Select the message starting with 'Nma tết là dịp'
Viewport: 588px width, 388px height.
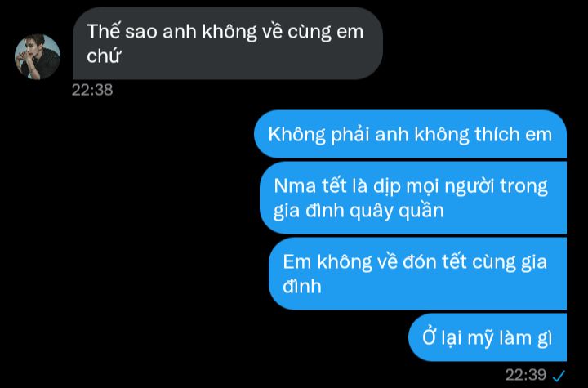(413, 198)
